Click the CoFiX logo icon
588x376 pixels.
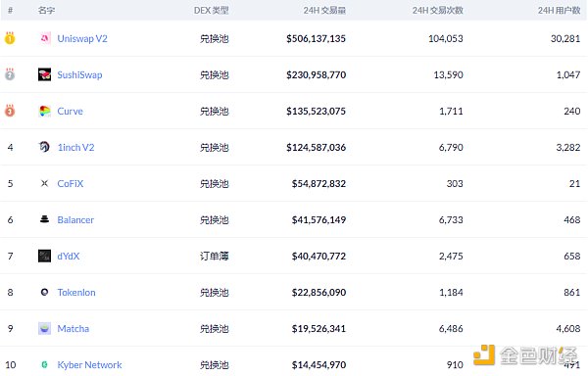pyautogui.click(x=45, y=183)
